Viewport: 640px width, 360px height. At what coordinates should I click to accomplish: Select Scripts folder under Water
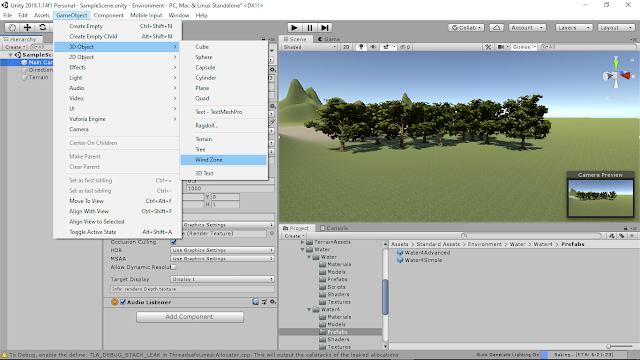(x=336, y=287)
